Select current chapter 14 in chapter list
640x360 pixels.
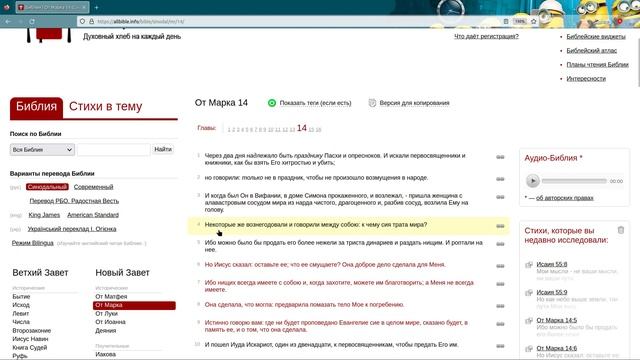302,128
